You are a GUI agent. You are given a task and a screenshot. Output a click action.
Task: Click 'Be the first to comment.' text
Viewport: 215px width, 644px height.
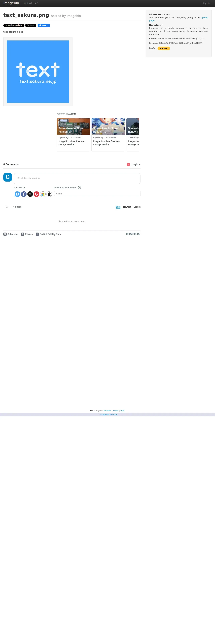72,222
